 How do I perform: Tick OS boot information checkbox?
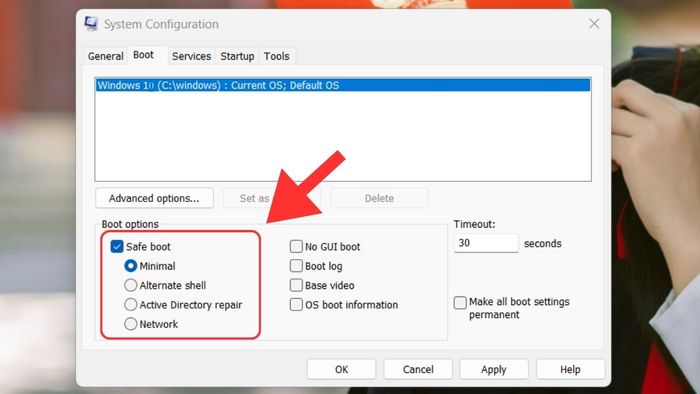296,305
